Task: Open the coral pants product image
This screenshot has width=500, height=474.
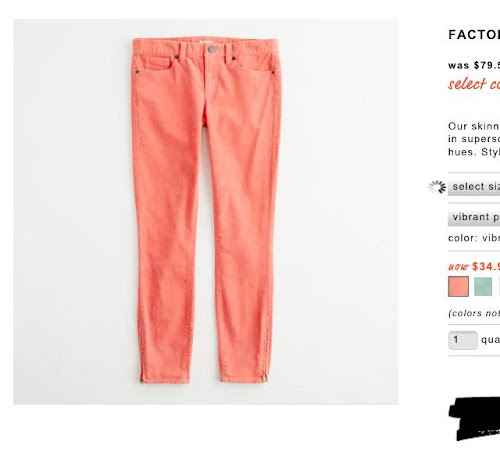Action: tap(206, 212)
